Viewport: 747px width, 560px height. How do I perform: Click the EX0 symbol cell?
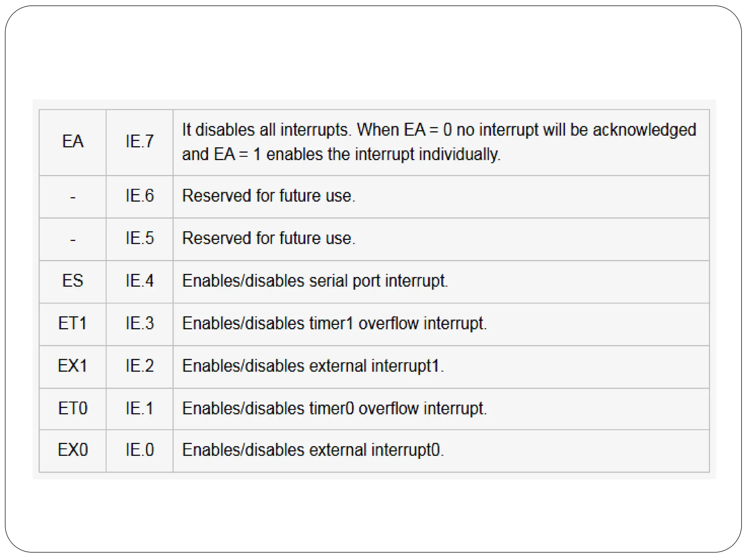[x=73, y=450]
